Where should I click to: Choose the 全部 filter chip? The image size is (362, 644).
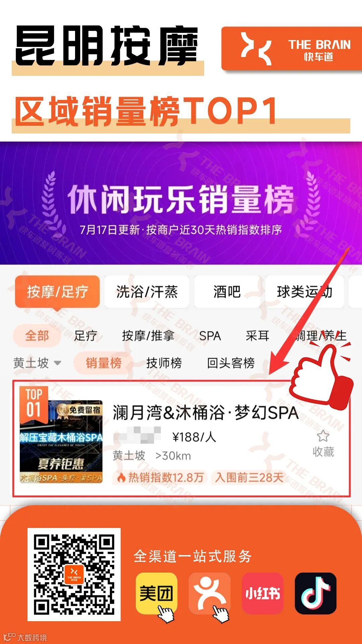pos(37,336)
